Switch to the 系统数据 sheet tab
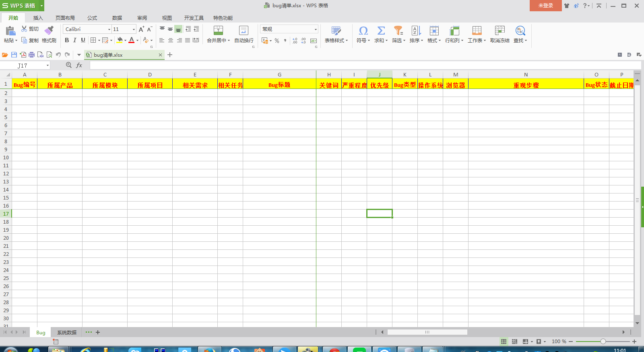The width and height of the screenshot is (644, 352). click(67, 333)
